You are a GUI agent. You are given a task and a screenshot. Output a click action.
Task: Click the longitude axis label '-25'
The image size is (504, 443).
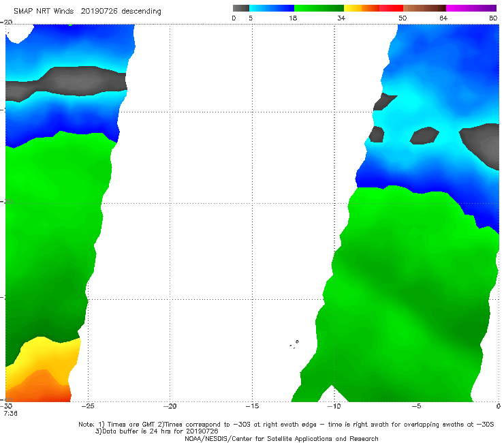pos(88,406)
